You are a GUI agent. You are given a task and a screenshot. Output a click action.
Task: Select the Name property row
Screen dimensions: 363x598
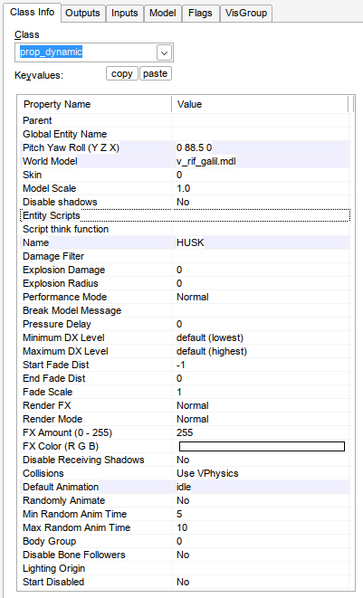tap(184, 243)
